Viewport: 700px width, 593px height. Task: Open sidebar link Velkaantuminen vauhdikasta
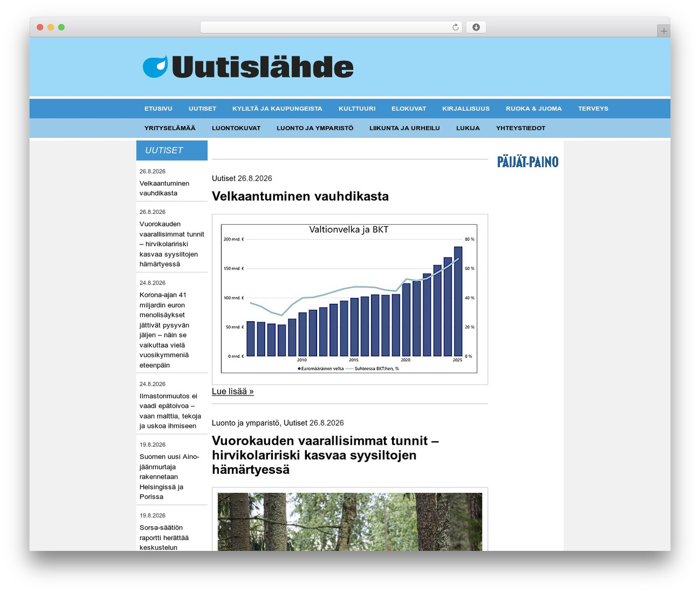tap(164, 188)
